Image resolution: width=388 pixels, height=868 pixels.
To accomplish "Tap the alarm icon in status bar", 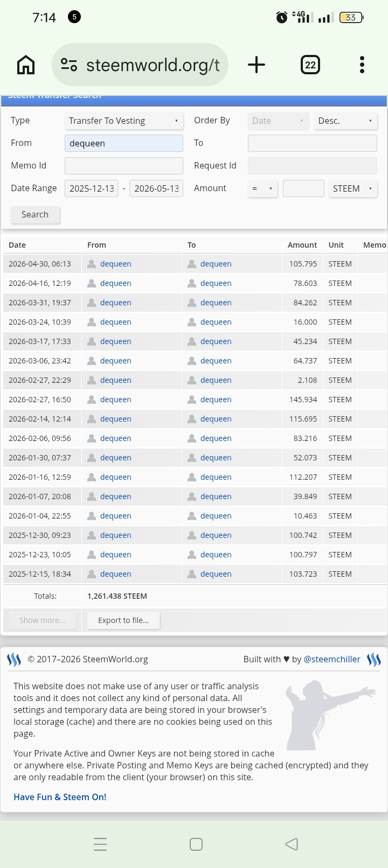I will coord(282,18).
